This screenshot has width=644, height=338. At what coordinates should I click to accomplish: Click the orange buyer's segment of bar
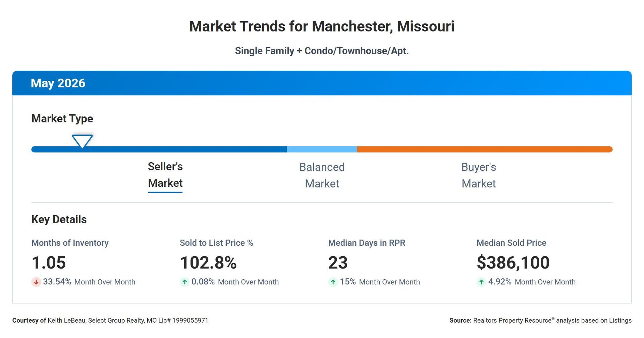click(485, 149)
